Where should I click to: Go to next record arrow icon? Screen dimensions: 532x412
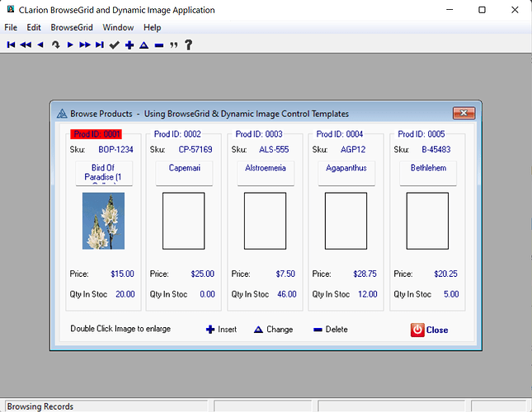pos(70,45)
